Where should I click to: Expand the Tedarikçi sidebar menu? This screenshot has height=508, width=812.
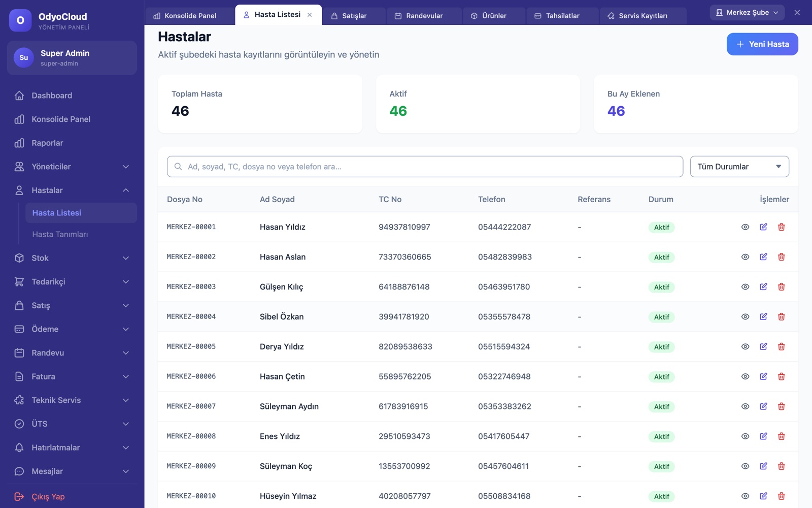tap(72, 282)
